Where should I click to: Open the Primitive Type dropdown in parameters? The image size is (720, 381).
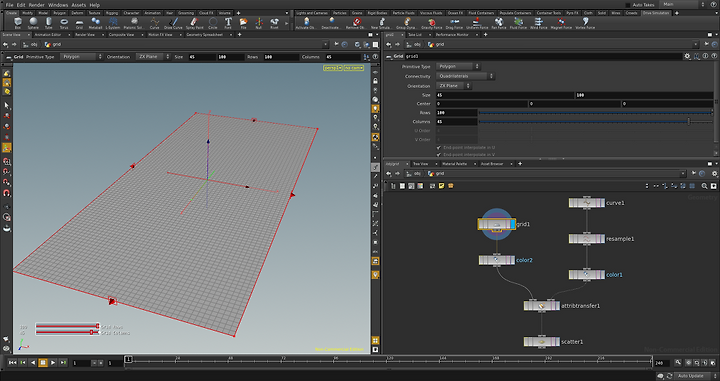tap(457, 67)
